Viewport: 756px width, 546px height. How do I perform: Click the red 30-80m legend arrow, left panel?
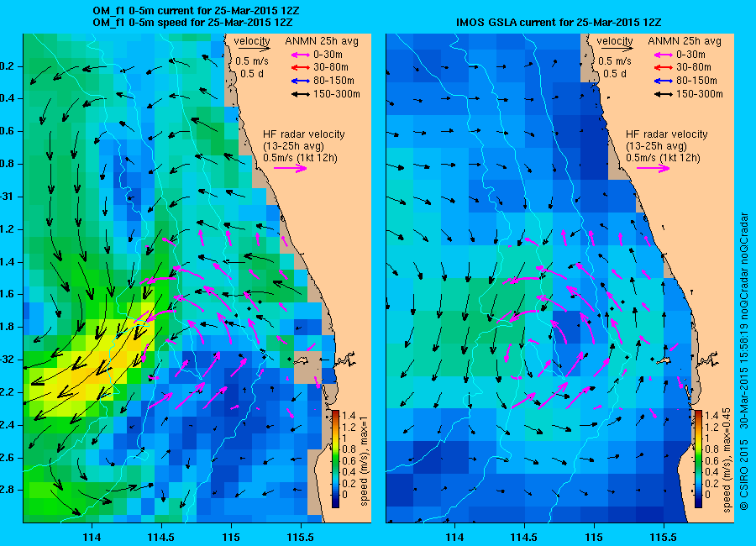coord(301,67)
